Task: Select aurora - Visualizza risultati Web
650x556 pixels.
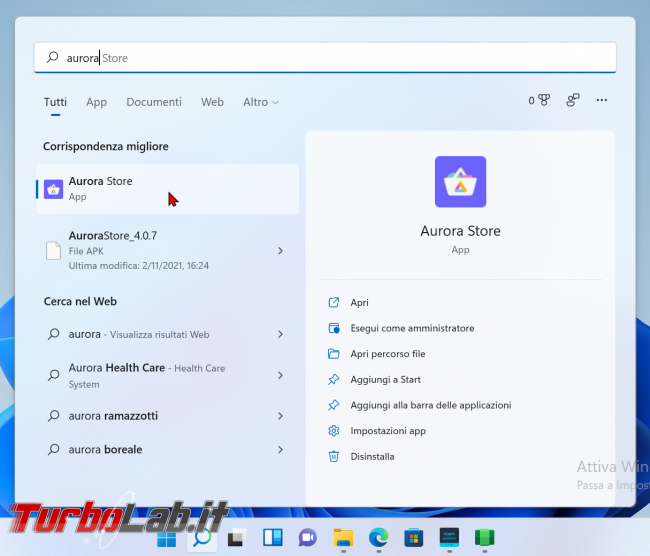Action: [x=168, y=334]
